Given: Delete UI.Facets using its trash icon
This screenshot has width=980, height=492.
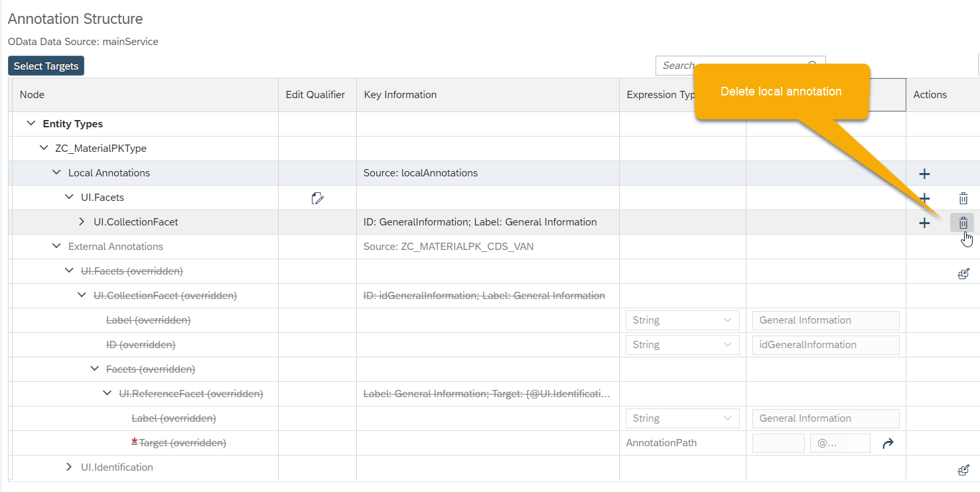Looking at the screenshot, I should (963, 197).
